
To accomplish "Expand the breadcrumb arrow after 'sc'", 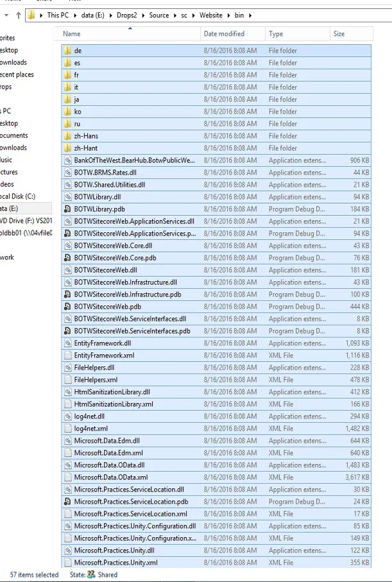I will click(x=193, y=15).
